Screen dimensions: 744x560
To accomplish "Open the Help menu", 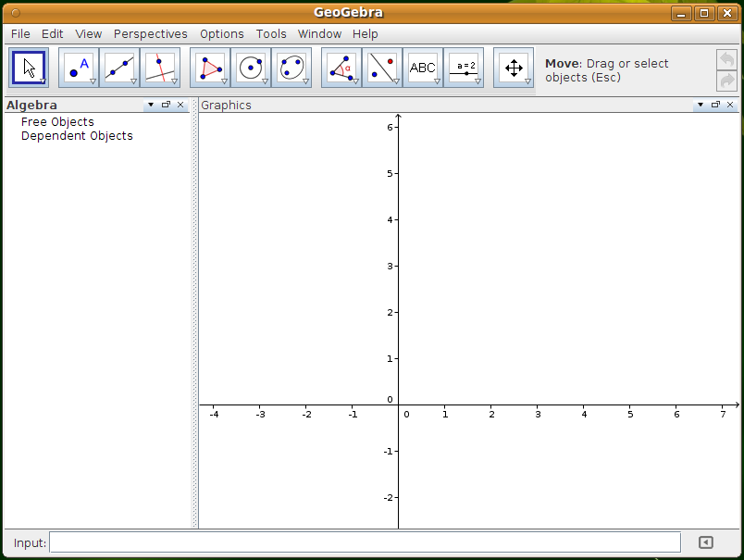I will tap(365, 34).
